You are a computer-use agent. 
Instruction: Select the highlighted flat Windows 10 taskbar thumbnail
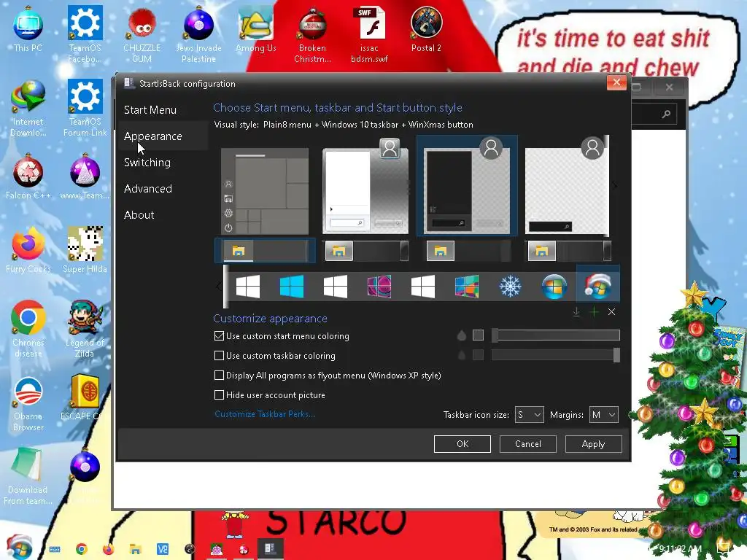[265, 251]
